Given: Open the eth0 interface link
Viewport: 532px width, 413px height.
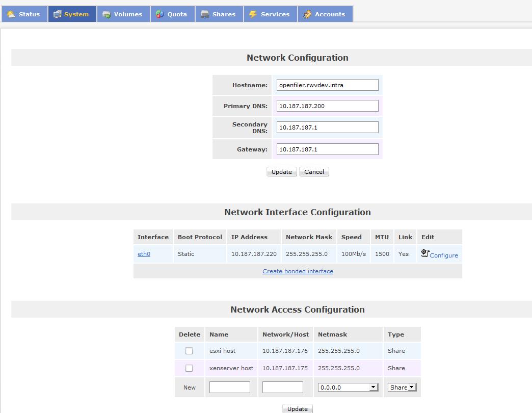Looking at the screenshot, I should pyautogui.click(x=144, y=254).
